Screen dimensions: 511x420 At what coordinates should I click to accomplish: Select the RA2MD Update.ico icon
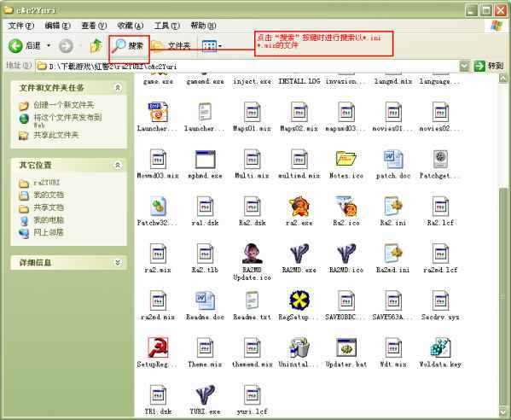252,254
